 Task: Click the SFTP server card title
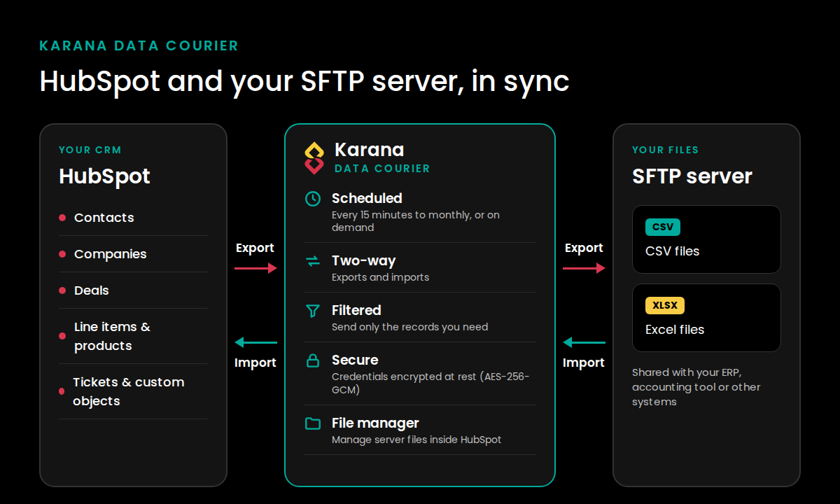(692, 176)
